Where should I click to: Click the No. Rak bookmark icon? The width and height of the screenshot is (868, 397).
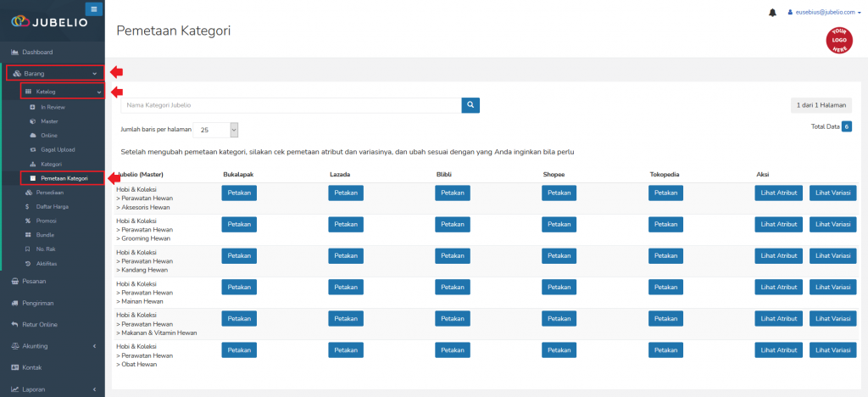click(x=28, y=249)
